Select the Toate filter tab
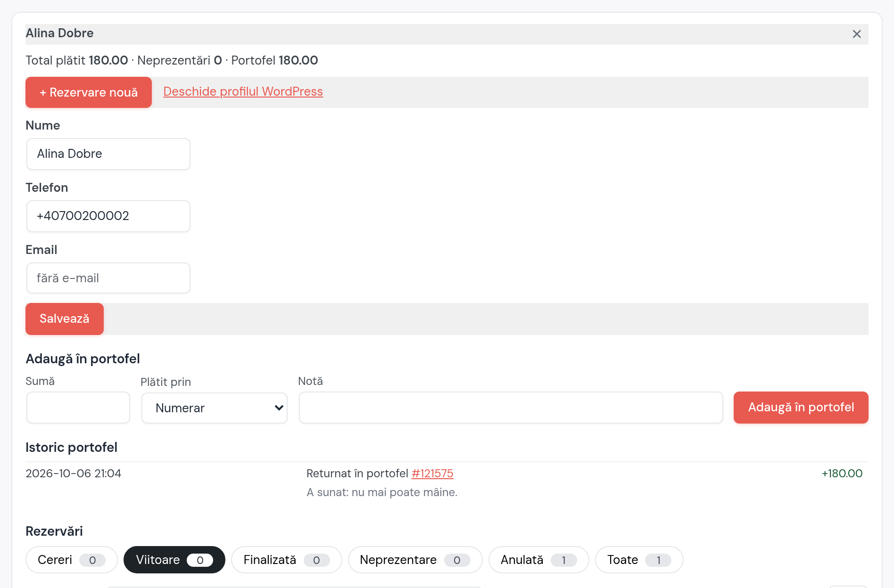 coord(639,560)
